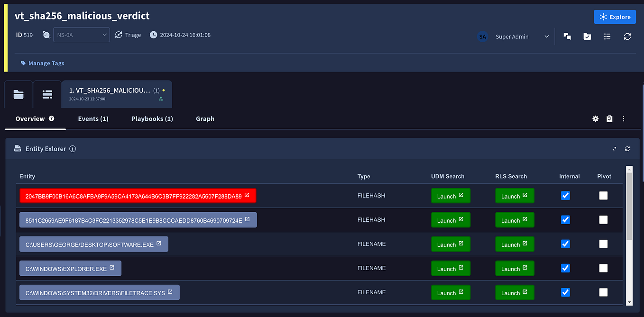Refresh the Entity Explorer panel
Viewport: 644px width, 317px height.
[627, 148]
